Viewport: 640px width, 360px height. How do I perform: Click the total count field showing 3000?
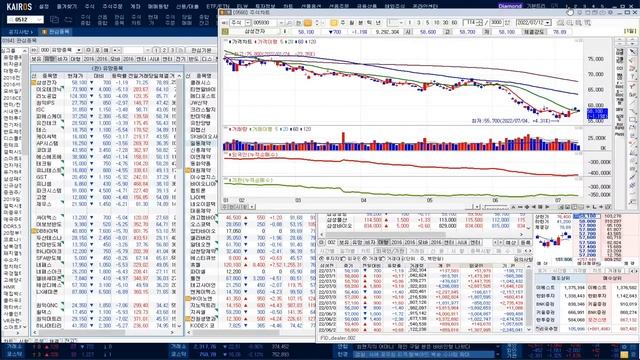coord(496,23)
